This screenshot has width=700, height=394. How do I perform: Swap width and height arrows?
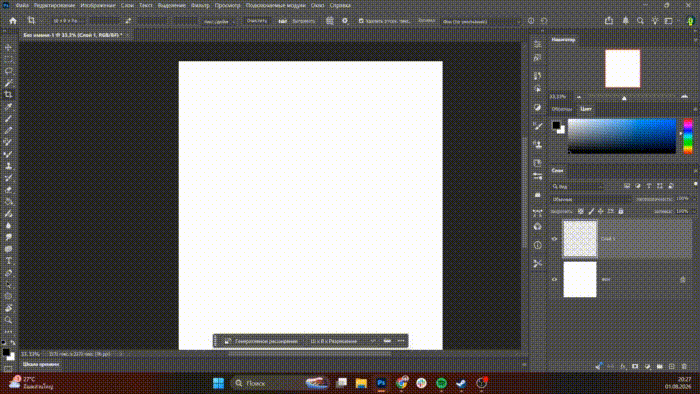click(x=128, y=21)
